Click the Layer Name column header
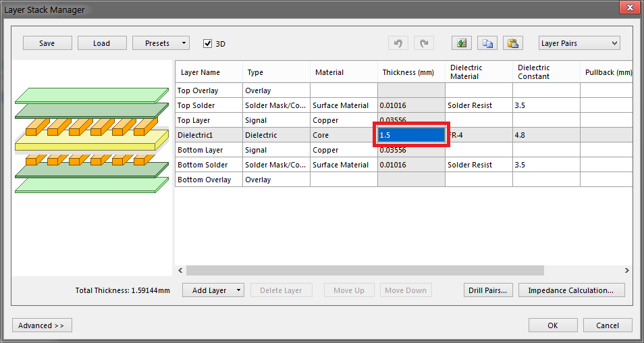 click(x=200, y=72)
